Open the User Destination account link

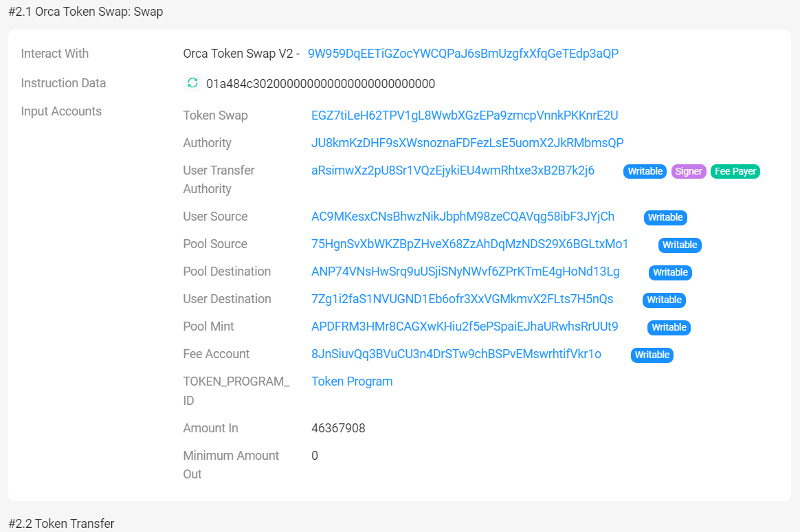(462, 299)
